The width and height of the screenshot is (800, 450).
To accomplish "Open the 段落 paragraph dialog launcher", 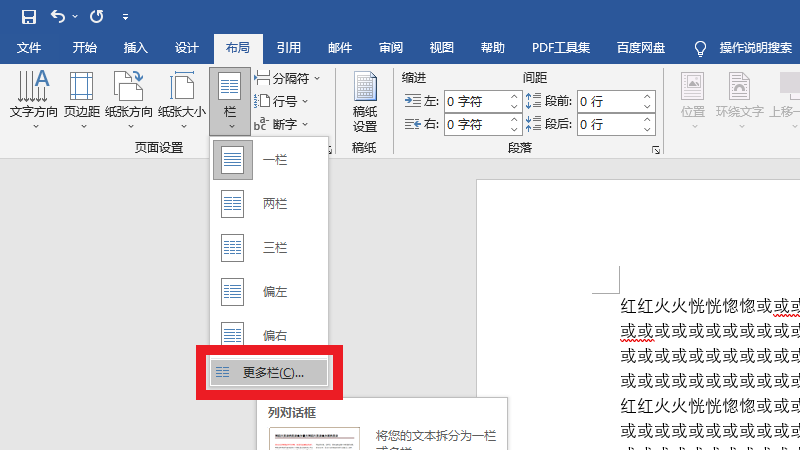I will pyautogui.click(x=656, y=150).
